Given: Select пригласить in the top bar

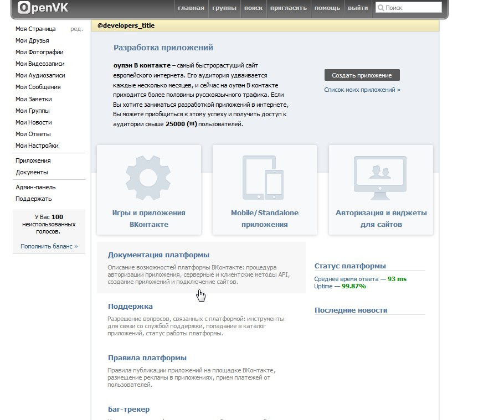Looking at the screenshot, I should point(289,8).
